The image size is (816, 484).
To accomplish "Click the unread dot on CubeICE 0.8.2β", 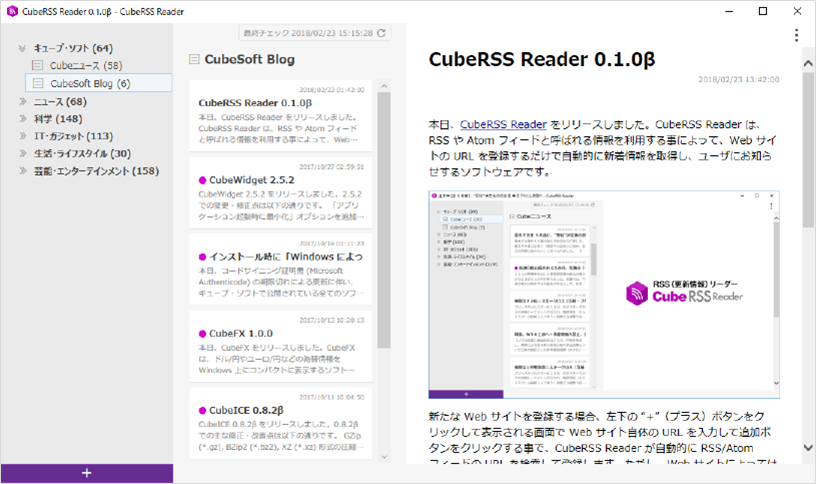I will point(202,411).
